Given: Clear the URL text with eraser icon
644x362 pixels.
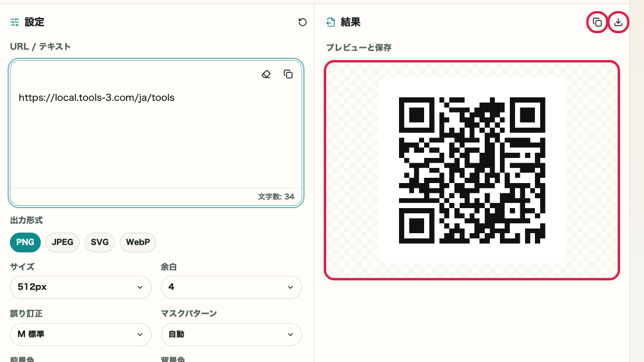Looking at the screenshot, I should [x=266, y=74].
